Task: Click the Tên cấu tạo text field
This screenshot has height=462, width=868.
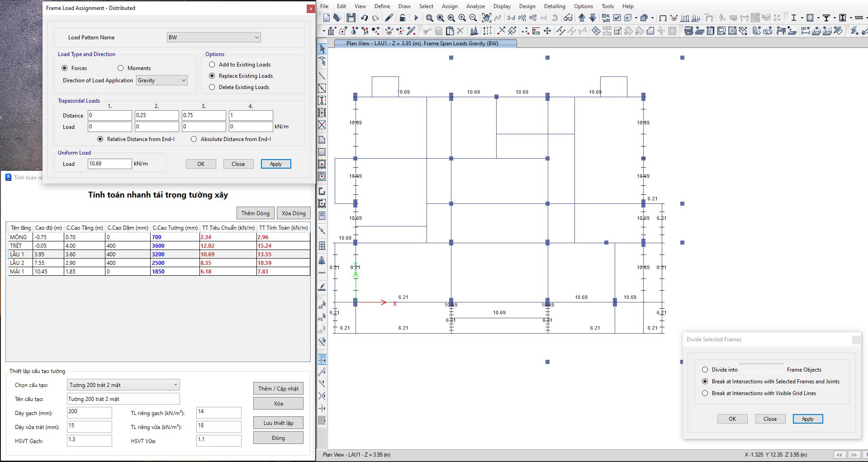Action: click(123, 399)
